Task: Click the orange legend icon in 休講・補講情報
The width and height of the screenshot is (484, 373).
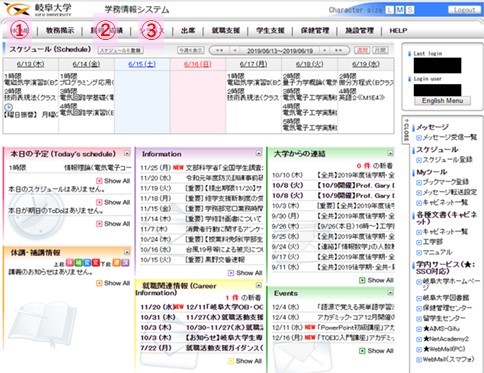Action: (x=116, y=263)
